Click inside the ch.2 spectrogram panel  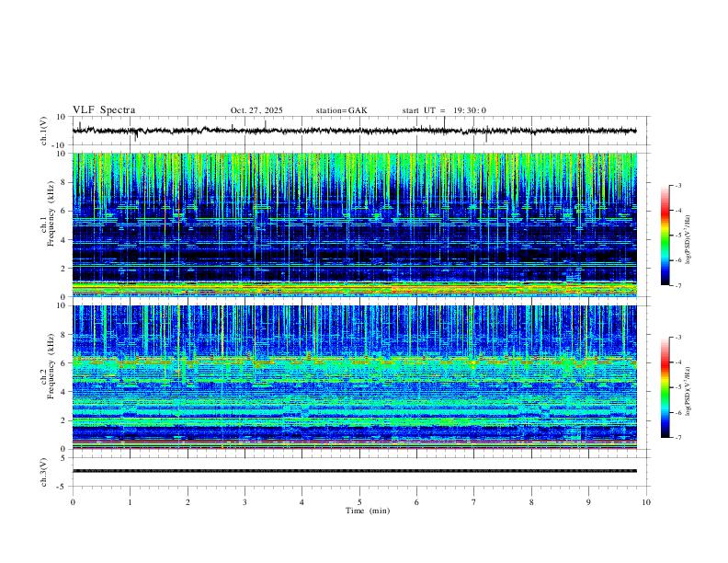pyautogui.click(x=354, y=377)
